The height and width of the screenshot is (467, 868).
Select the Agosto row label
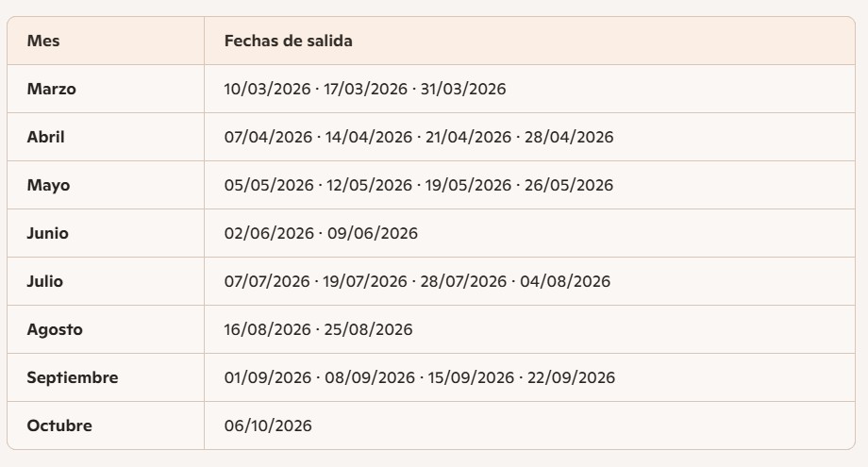[55, 329]
